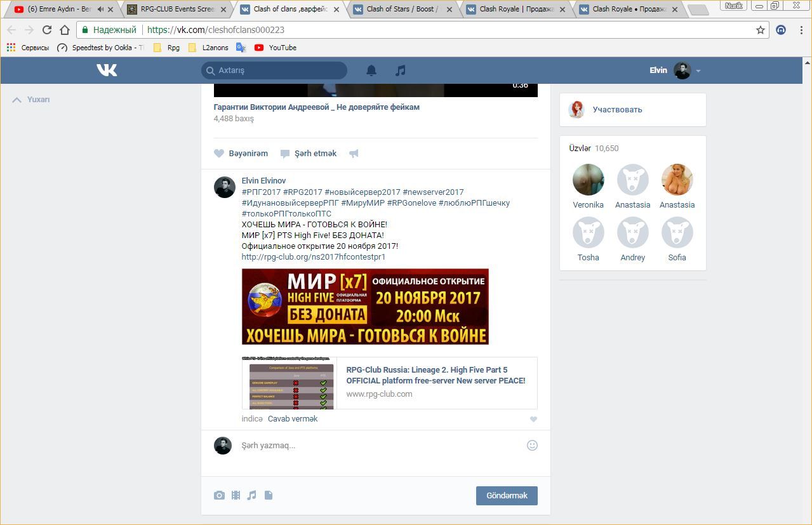
Task: Attach document file icon
Action: point(269,495)
